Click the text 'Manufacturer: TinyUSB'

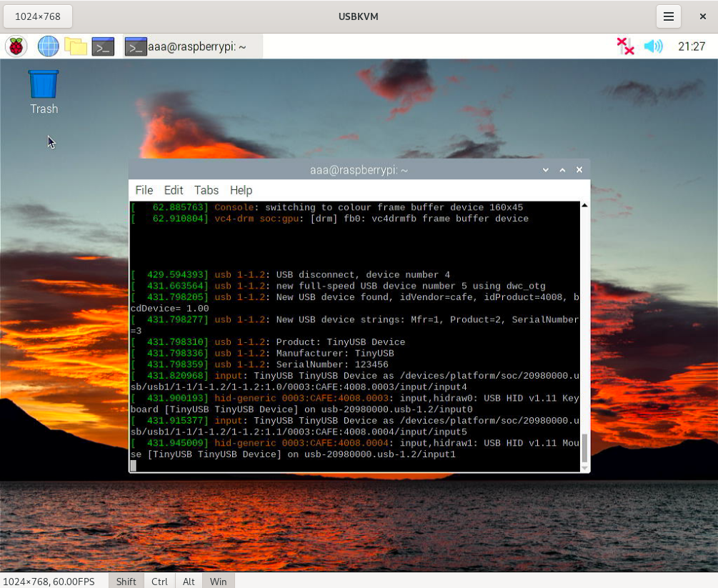pos(335,353)
